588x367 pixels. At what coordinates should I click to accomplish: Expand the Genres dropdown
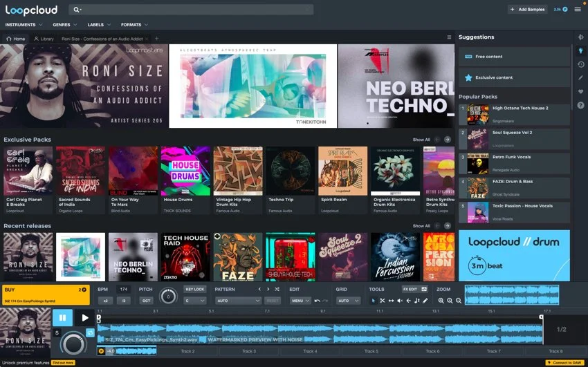[x=65, y=25]
